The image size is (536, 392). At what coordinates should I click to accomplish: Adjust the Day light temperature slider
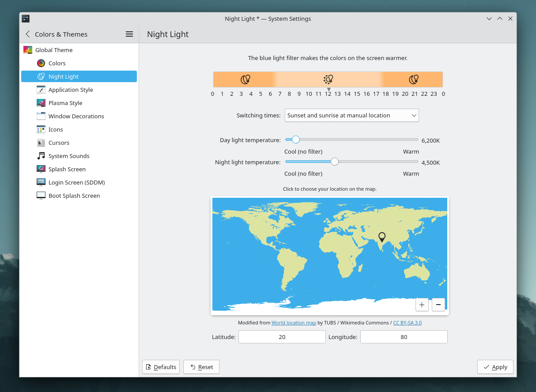295,139
